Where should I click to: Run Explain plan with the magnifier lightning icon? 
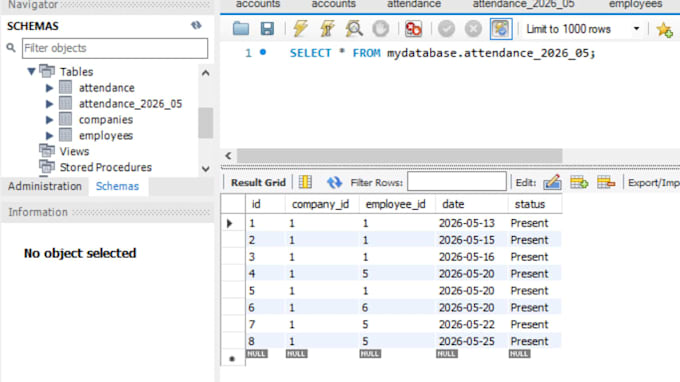click(354, 29)
